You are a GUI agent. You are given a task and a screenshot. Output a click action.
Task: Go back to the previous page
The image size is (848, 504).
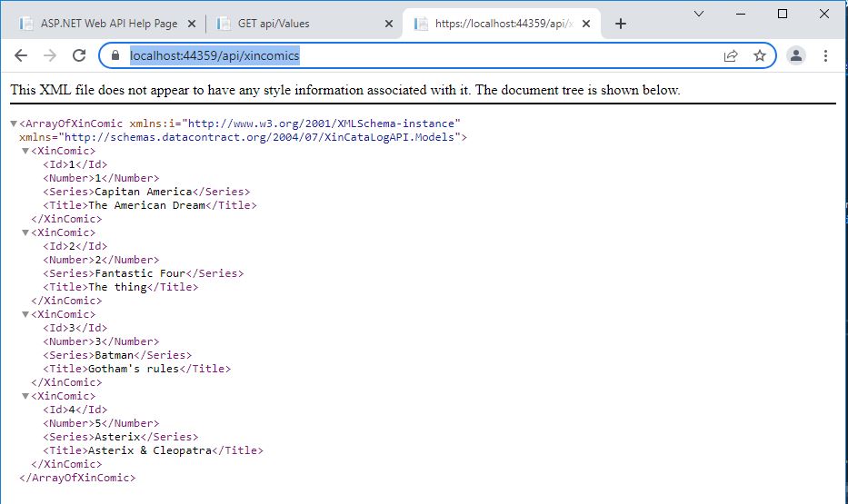click(21, 55)
